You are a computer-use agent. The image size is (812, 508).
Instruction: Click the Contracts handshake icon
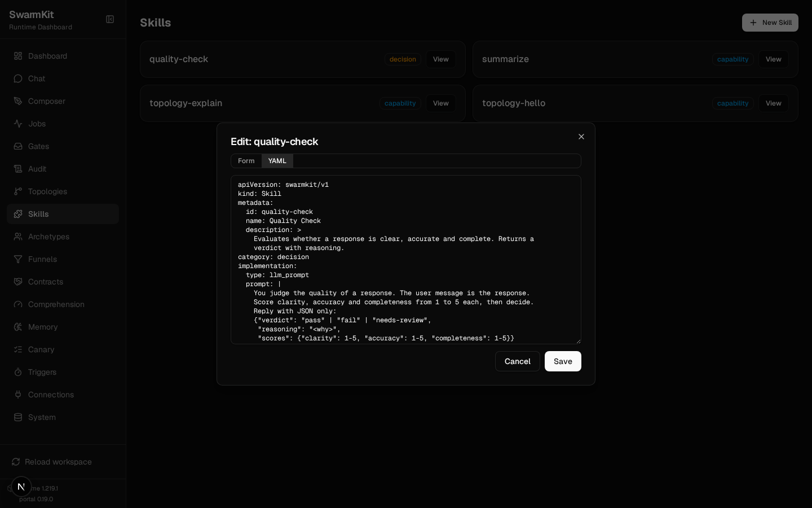[x=18, y=282]
